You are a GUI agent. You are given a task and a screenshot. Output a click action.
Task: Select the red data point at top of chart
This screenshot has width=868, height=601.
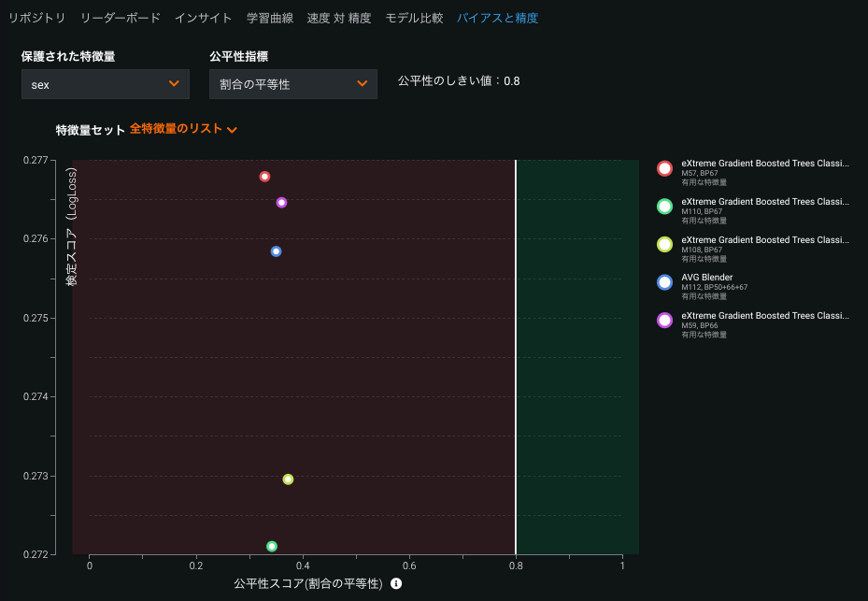264,177
